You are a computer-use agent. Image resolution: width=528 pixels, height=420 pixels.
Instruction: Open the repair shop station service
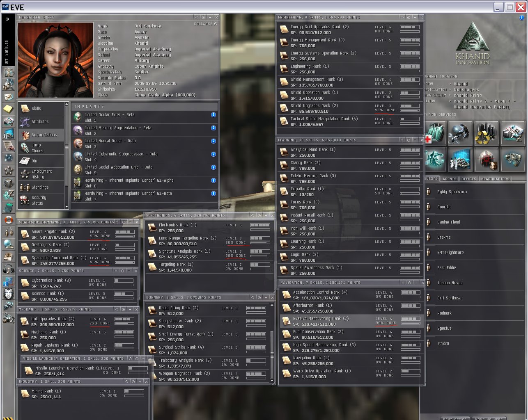(460, 133)
